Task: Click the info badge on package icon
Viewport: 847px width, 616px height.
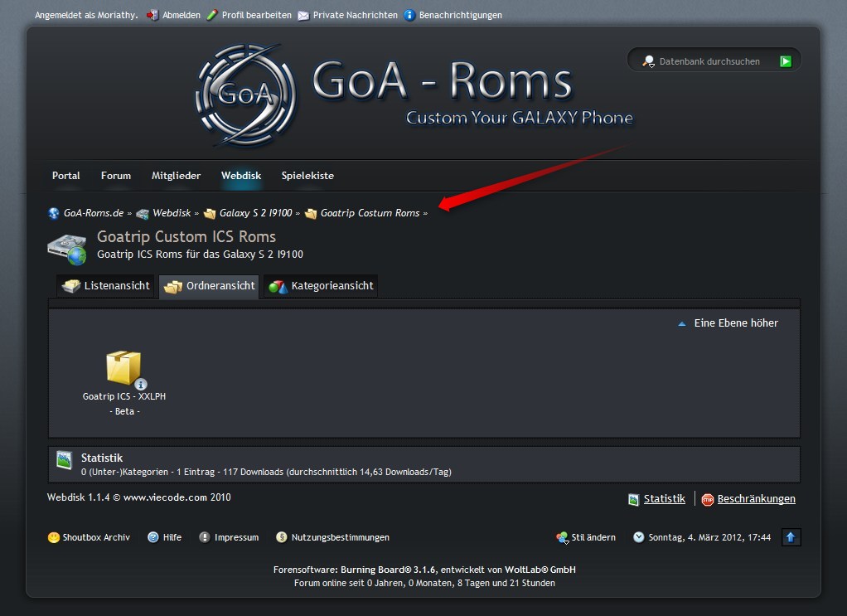Action: click(x=141, y=384)
